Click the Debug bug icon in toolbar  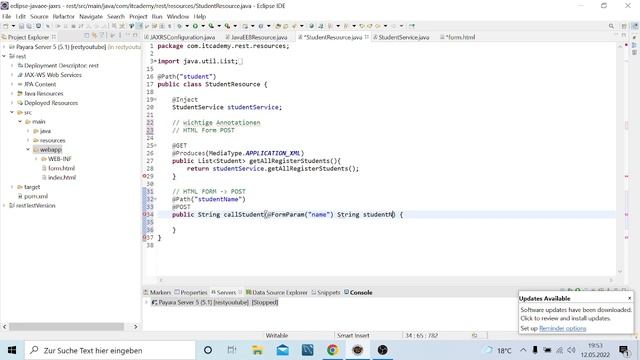pyautogui.click(x=180, y=26)
